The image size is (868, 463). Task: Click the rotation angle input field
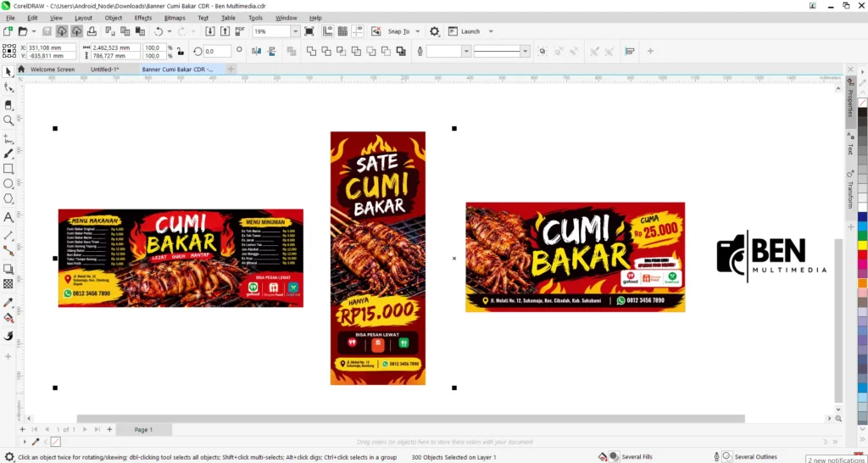pyautogui.click(x=217, y=52)
